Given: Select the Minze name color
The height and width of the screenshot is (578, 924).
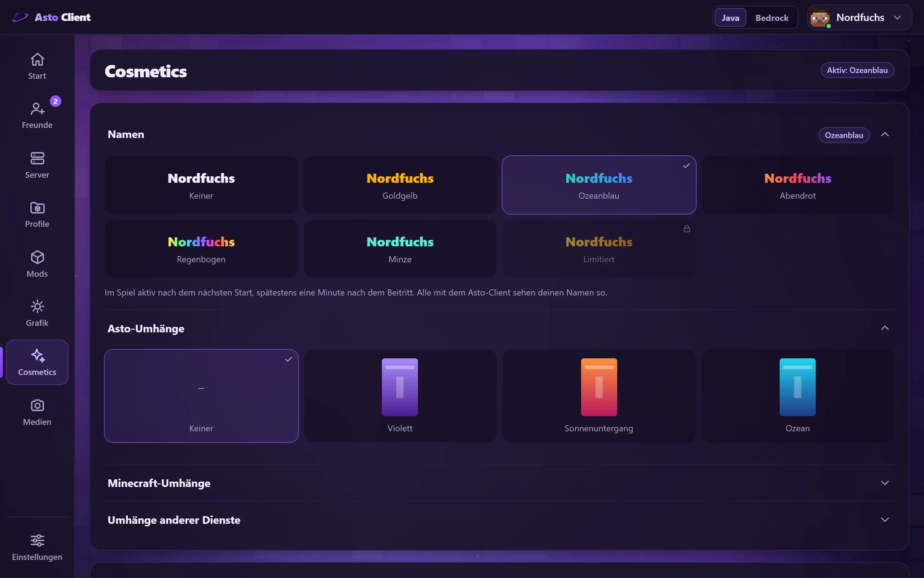Looking at the screenshot, I should tap(400, 249).
